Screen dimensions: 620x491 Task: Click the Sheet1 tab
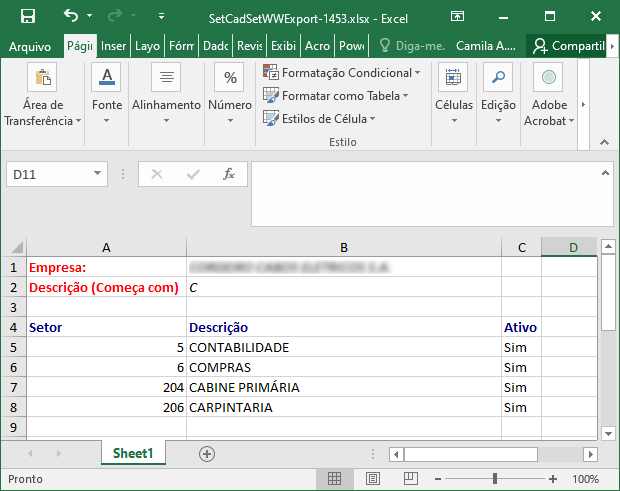point(133,453)
